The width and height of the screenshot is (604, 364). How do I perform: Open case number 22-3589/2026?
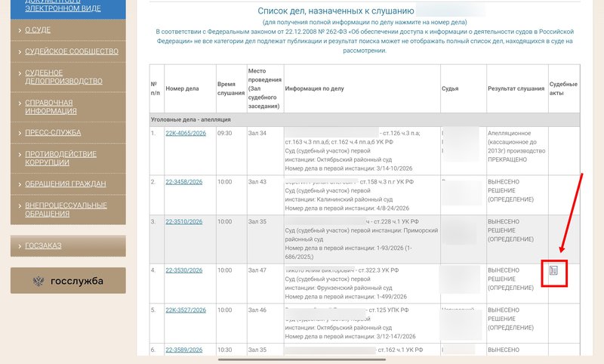183,350
